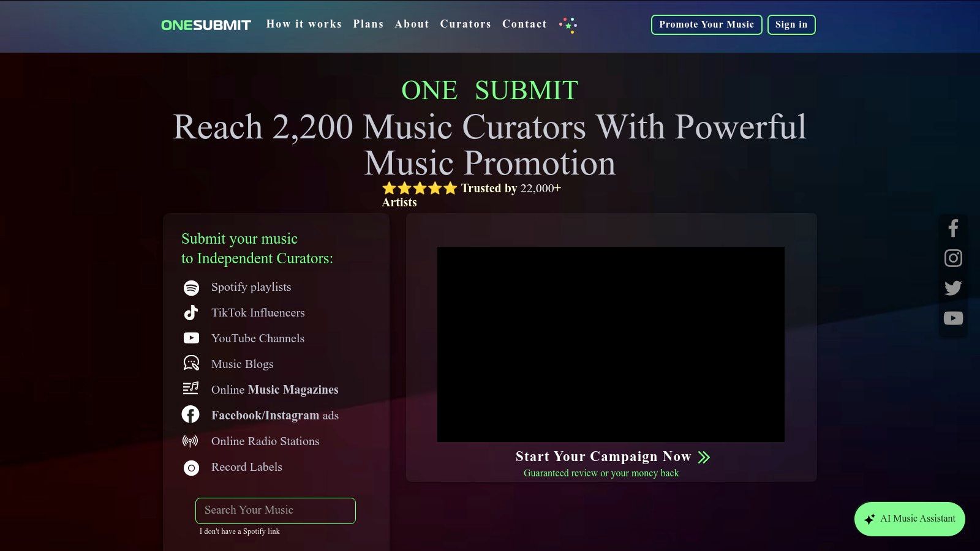Open the Facebook social icon in sidebar
The height and width of the screenshot is (551, 980).
click(x=953, y=228)
